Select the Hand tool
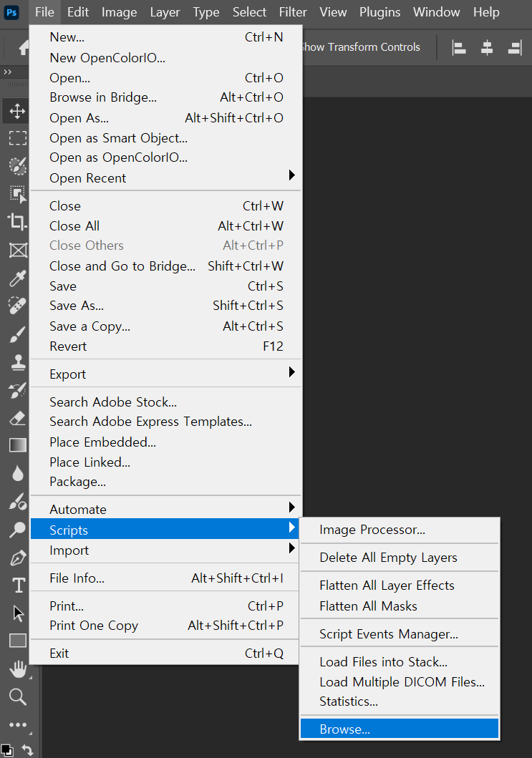The width and height of the screenshot is (532, 758). tap(17, 669)
